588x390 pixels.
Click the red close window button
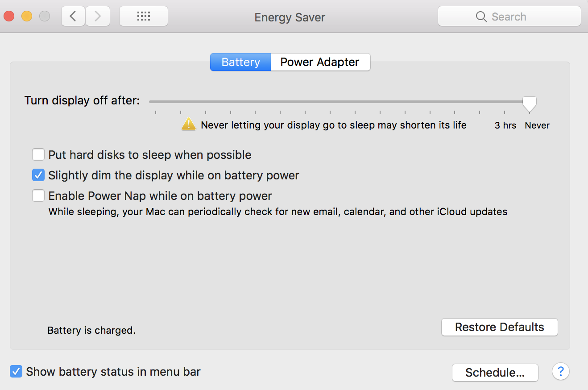point(9,17)
